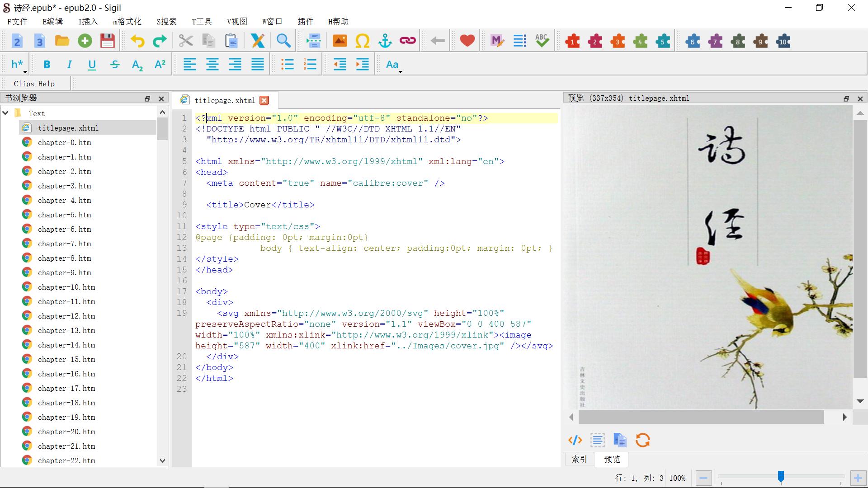Switch to the 索引 tab
The width and height of the screenshot is (868, 488).
tap(579, 459)
